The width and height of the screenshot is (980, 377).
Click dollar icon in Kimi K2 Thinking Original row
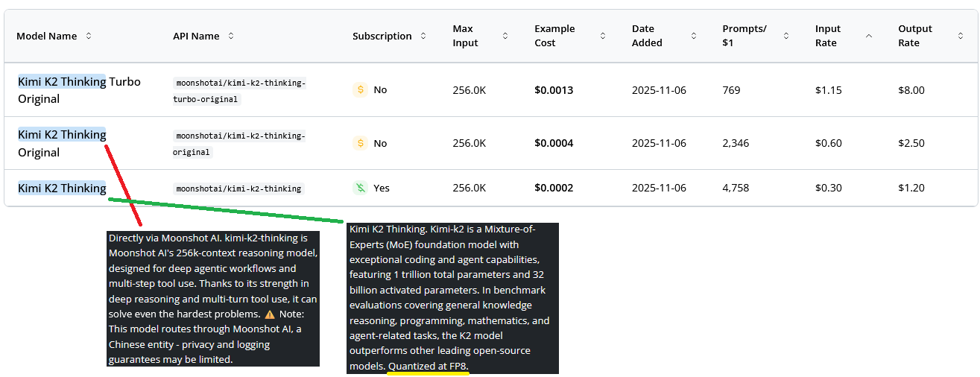point(361,143)
